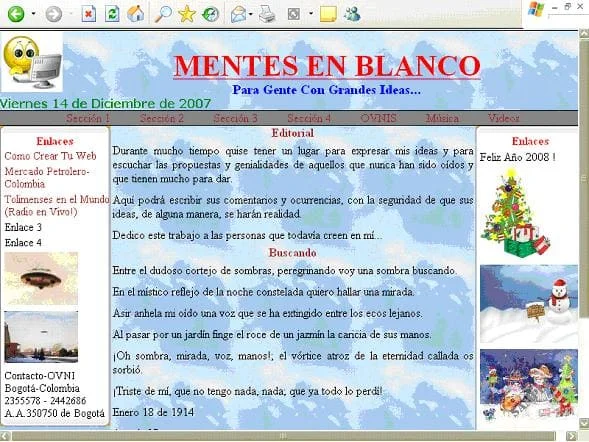Screen dimensions: 589x442
Task: Open the Sección 1 menu item
Action: 88,118
